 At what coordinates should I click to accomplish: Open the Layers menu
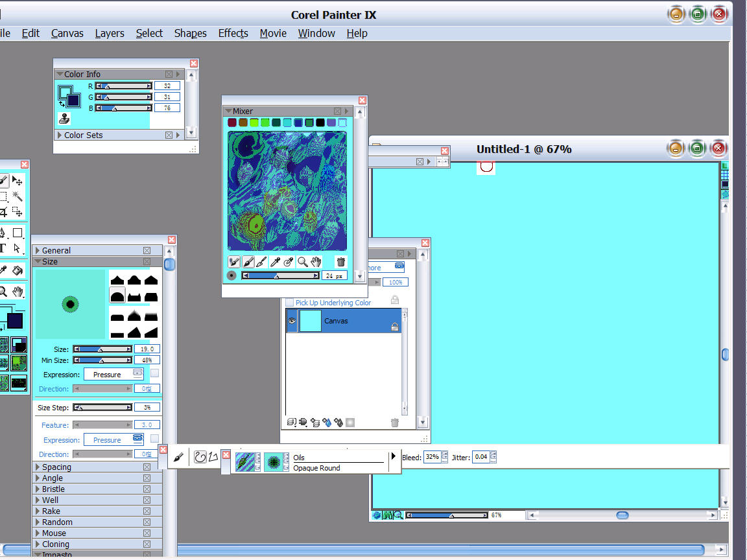coord(110,33)
